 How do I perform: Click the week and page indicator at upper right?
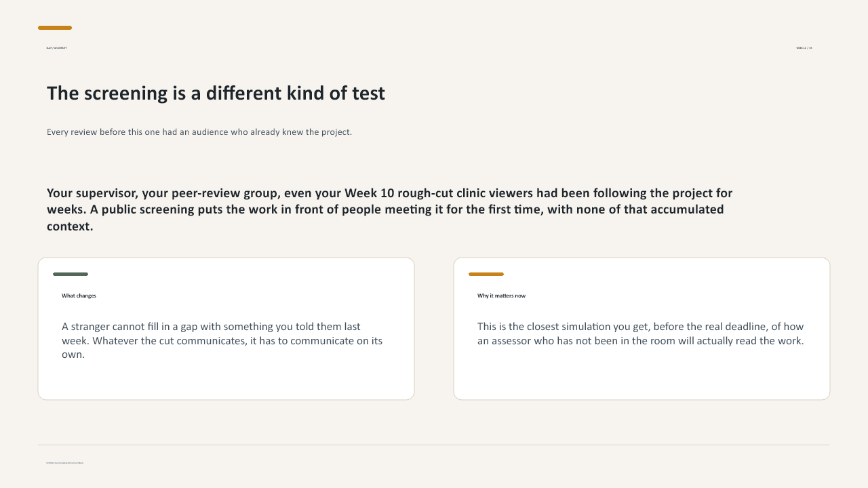click(804, 48)
